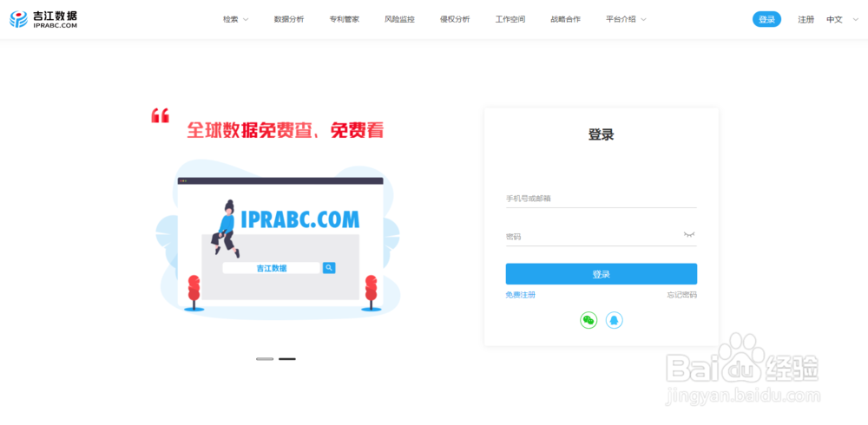Select the first gray carousel indicator
Screen dimensions: 868x425
pyautogui.click(x=265, y=359)
